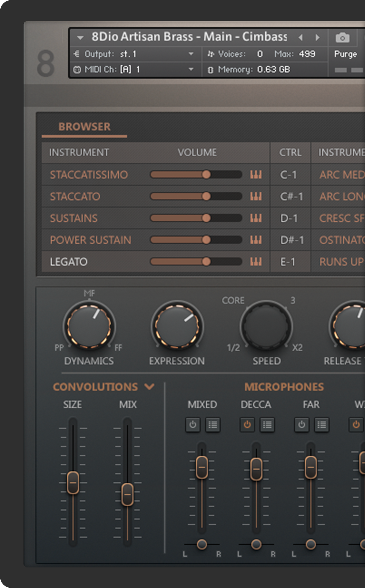The height and width of the screenshot is (588, 365).
Task: Click the keyboard icon in Legato row
Action: (256, 262)
